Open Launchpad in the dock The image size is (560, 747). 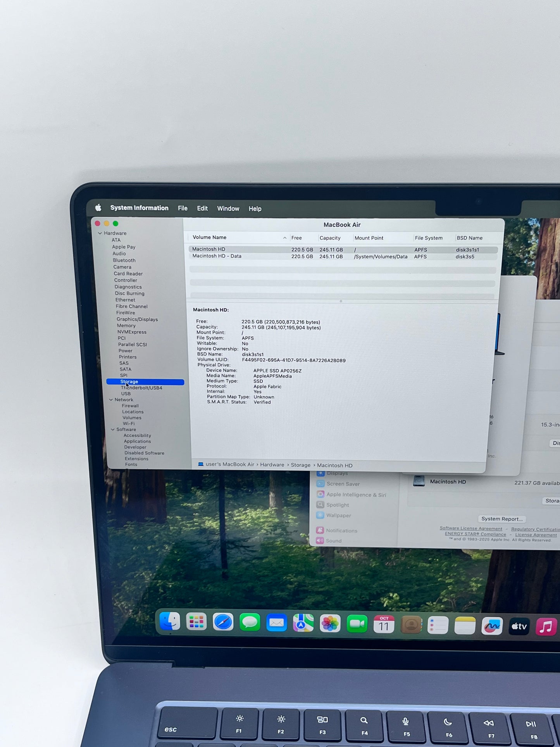pyautogui.click(x=196, y=622)
